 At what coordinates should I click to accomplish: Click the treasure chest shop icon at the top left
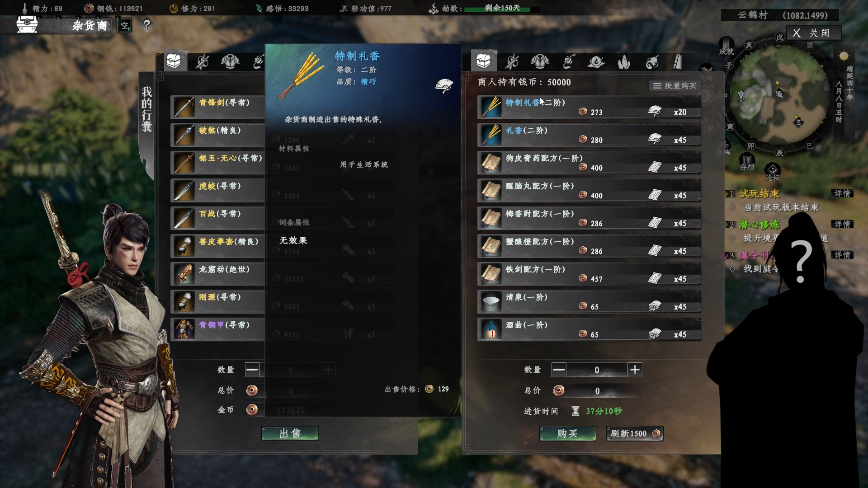click(x=27, y=24)
